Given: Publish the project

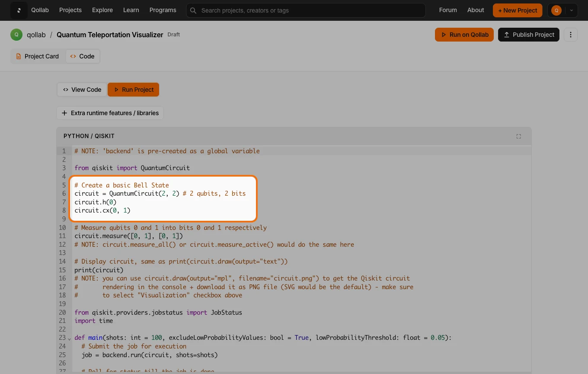Looking at the screenshot, I should coord(529,35).
